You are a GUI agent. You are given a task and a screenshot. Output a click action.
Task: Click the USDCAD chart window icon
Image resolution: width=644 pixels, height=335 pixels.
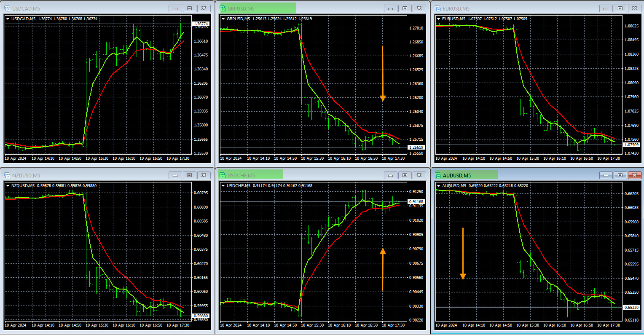click(x=7, y=8)
